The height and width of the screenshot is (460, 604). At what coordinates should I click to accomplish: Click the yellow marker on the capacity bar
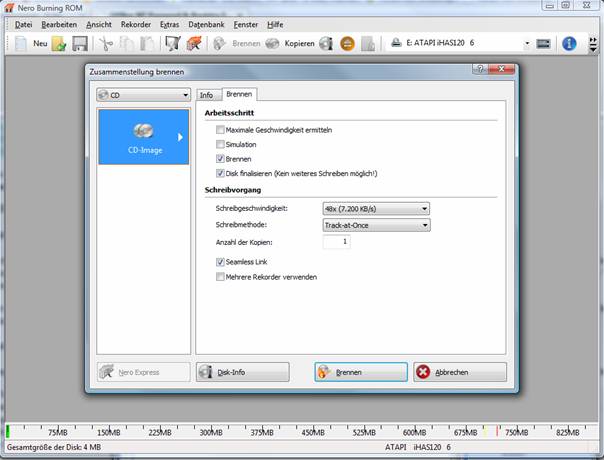click(485, 431)
